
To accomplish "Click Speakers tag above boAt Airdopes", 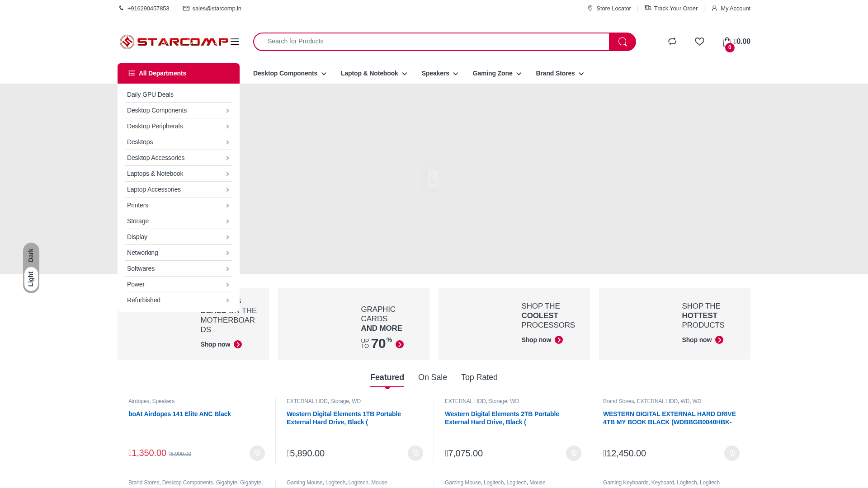I will point(163,401).
